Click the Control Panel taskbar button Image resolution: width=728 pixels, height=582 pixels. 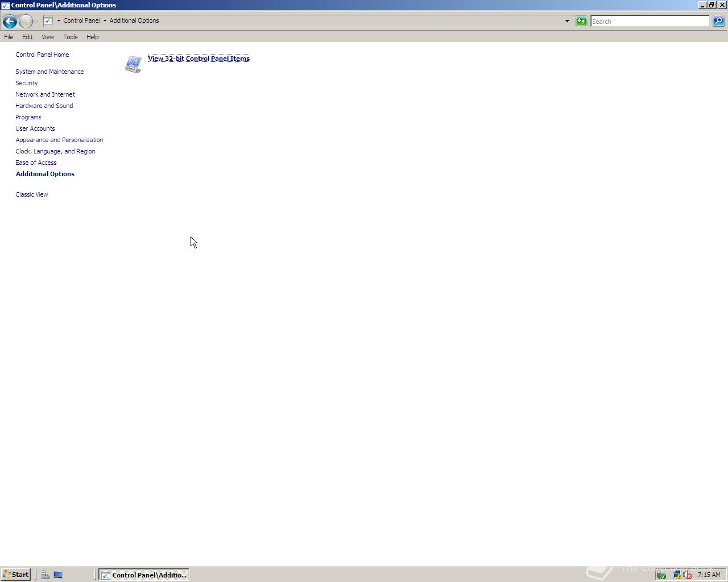144,575
